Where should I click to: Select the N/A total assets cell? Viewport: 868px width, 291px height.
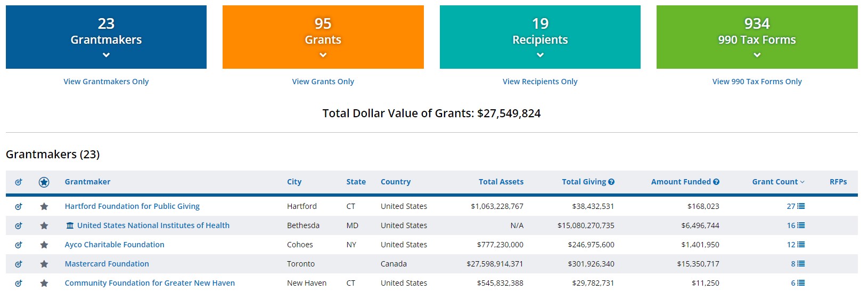[x=517, y=225]
